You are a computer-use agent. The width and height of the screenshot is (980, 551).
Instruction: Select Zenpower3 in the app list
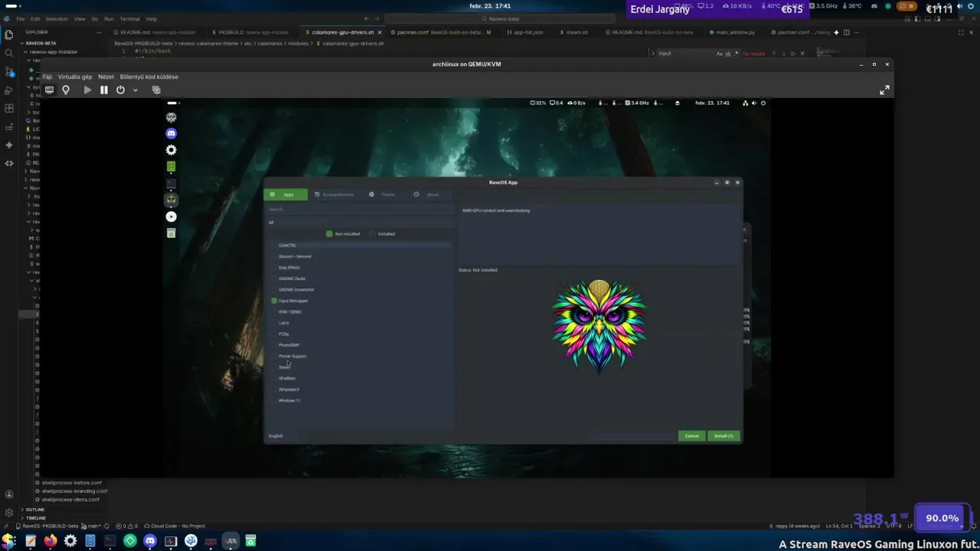pyautogui.click(x=289, y=390)
